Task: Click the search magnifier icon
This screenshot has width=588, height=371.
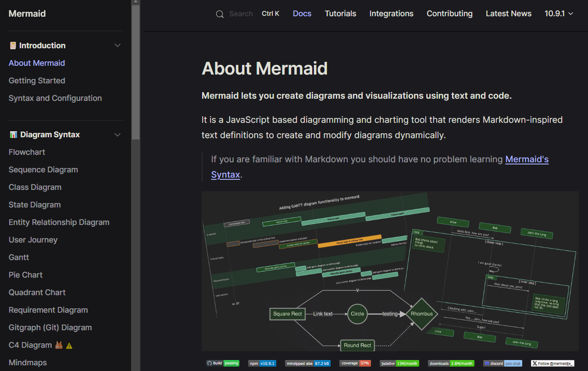Action: (220, 14)
